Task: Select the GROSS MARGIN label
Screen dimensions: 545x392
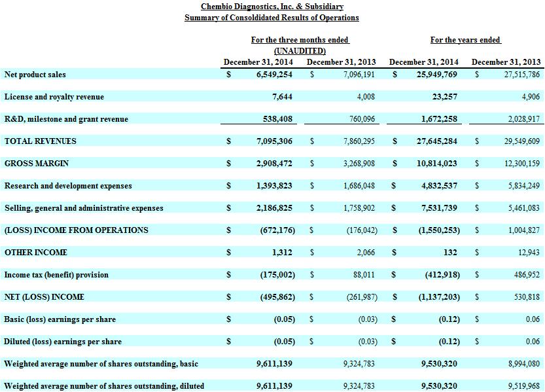Action: (37, 164)
